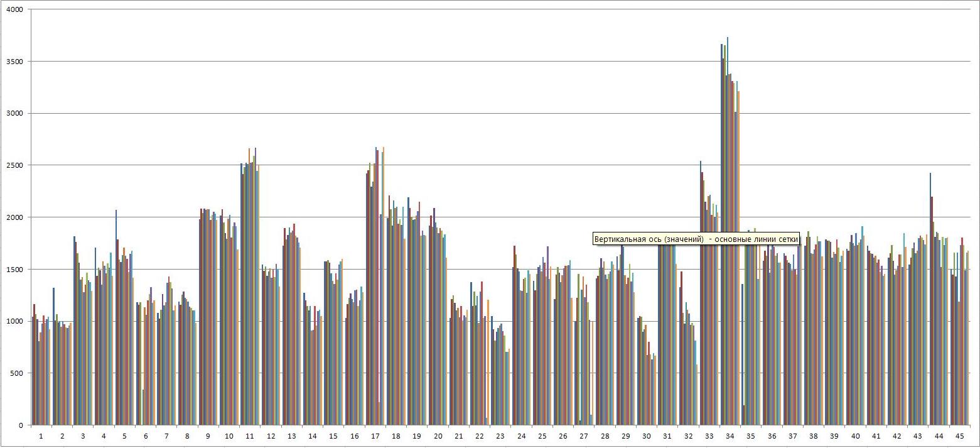Select horizontal axis category label 37

click(x=792, y=436)
